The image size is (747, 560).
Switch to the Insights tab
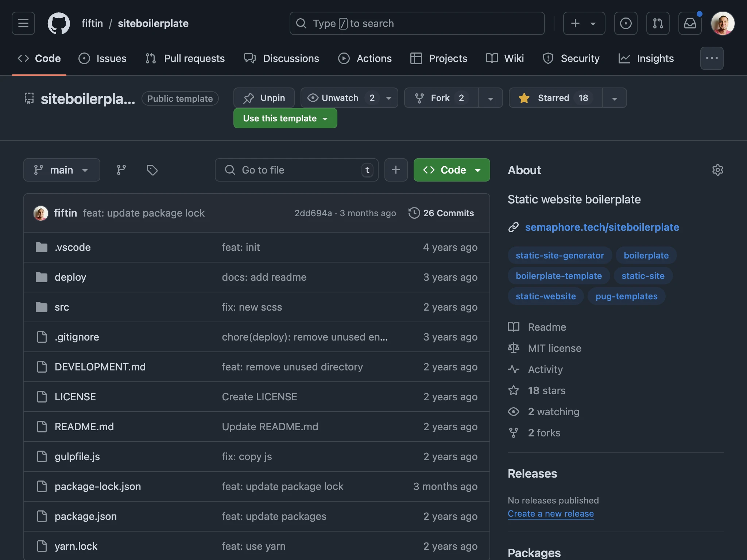click(646, 58)
